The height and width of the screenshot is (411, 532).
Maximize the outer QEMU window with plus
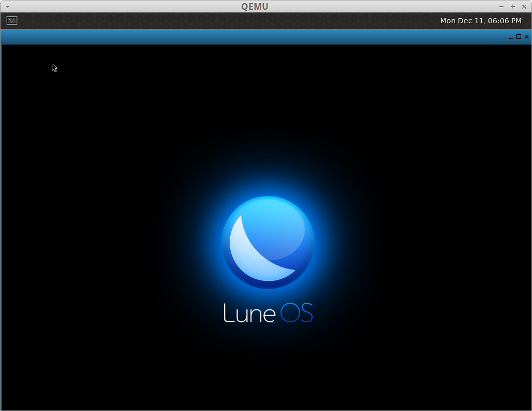(513, 7)
